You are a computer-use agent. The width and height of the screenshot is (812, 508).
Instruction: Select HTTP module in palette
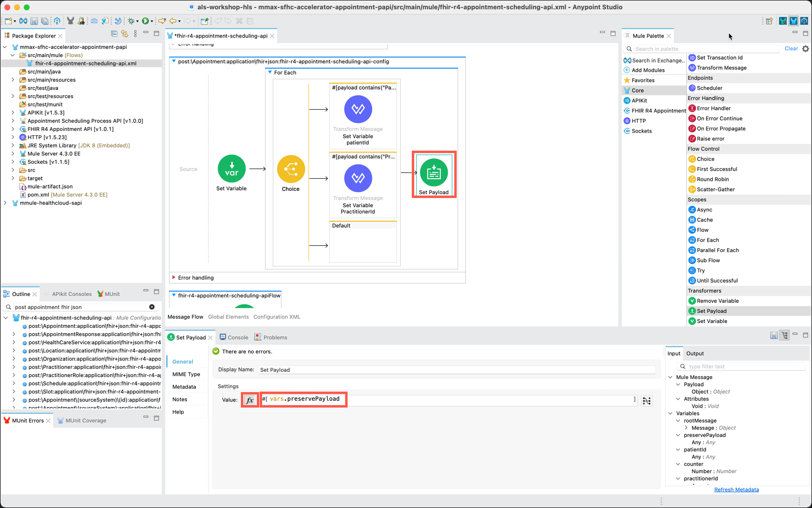(x=635, y=121)
